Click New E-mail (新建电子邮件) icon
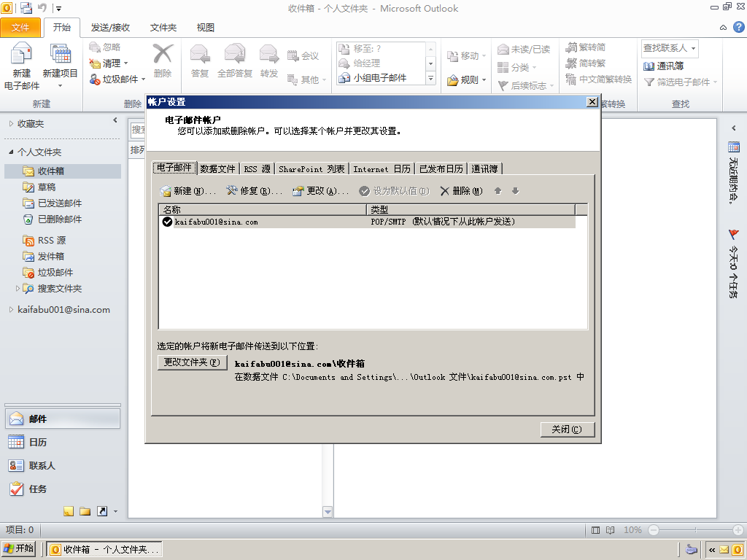Viewport: 747px width, 560px height. coord(21,66)
